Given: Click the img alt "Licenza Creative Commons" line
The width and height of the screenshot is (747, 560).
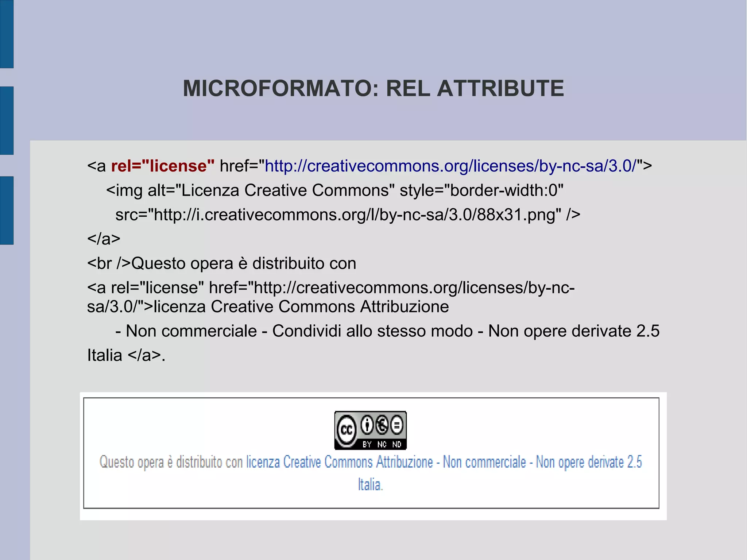Looking at the screenshot, I should (x=334, y=190).
